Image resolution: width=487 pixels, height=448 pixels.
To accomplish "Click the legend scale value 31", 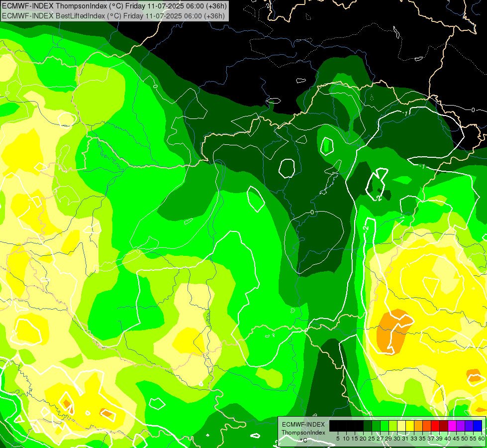I will tap(405, 439).
